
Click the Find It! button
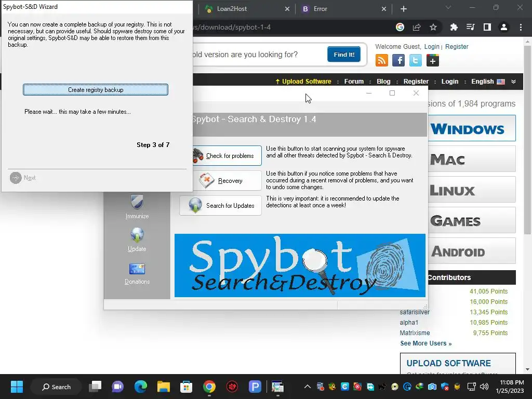pyautogui.click(x=344, y=55)
